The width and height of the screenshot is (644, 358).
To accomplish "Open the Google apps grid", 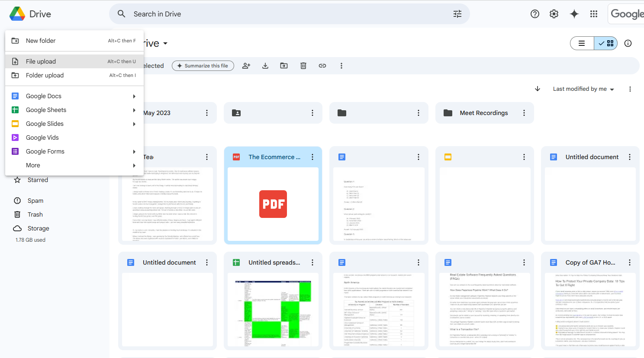I will [x=594, y=14].
